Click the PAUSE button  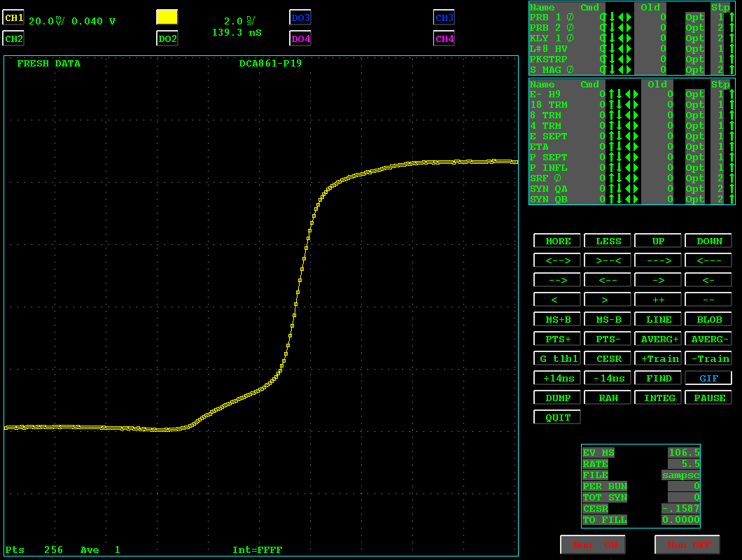pos(708,398)
